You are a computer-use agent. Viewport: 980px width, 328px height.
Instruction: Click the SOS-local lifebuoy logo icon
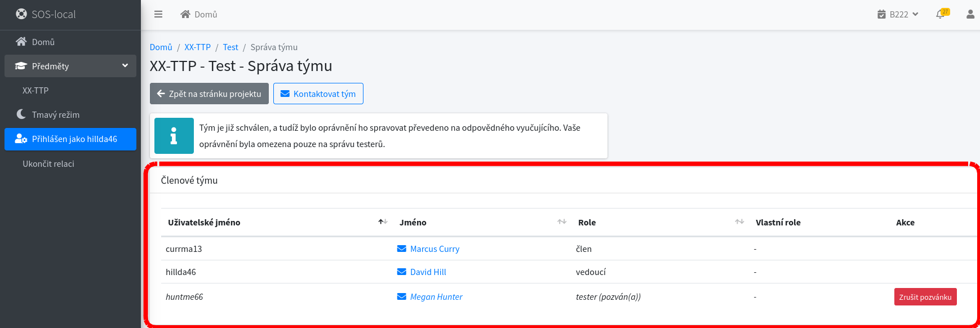coord(21,14)
